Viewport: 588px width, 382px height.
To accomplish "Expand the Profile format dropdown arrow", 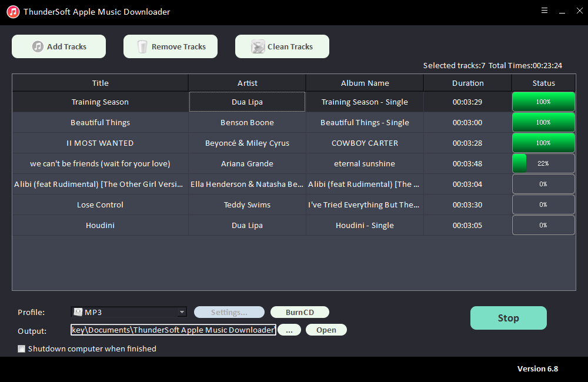I will 182,312.
